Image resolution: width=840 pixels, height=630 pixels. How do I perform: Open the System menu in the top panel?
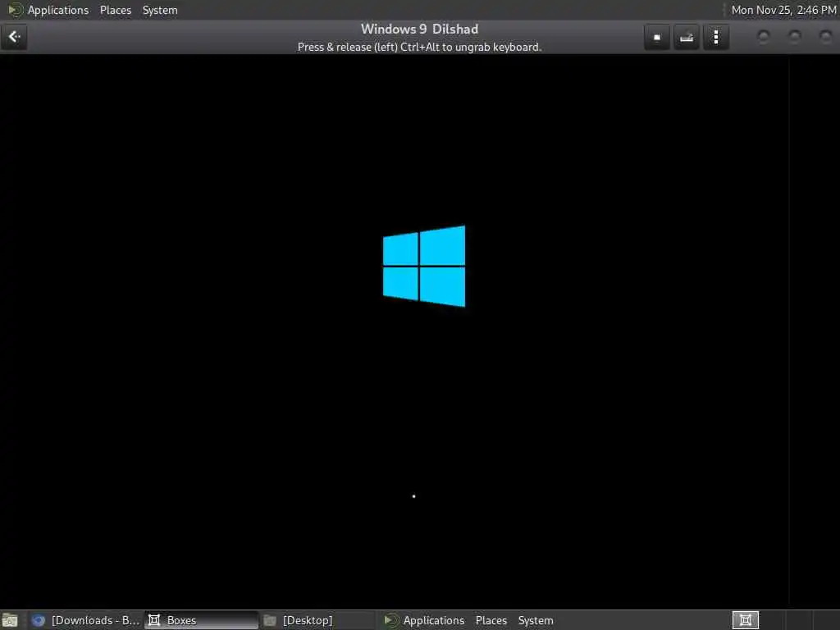point(160,10)
